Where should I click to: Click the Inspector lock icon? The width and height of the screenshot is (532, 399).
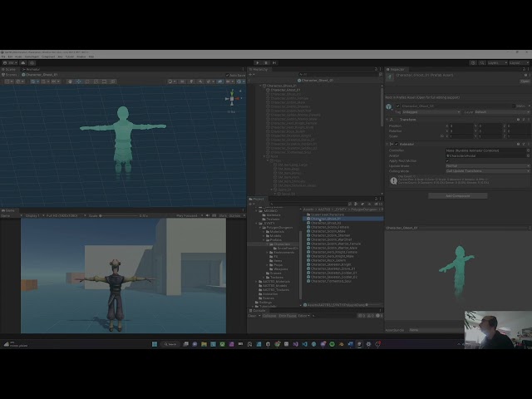[x=525, y=69]
